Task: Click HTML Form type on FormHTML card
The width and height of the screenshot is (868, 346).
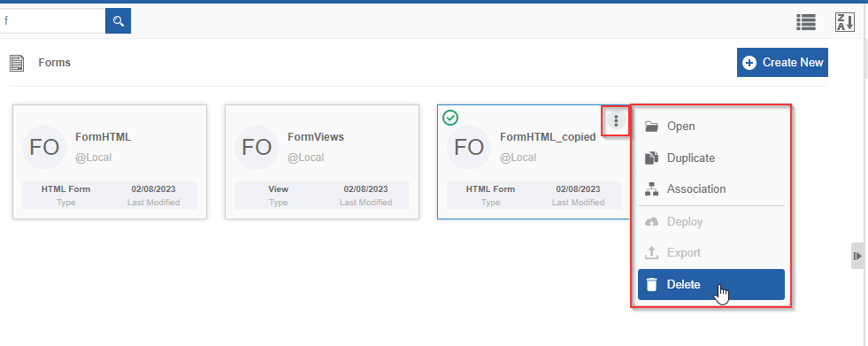Action: tap(65, 188)
